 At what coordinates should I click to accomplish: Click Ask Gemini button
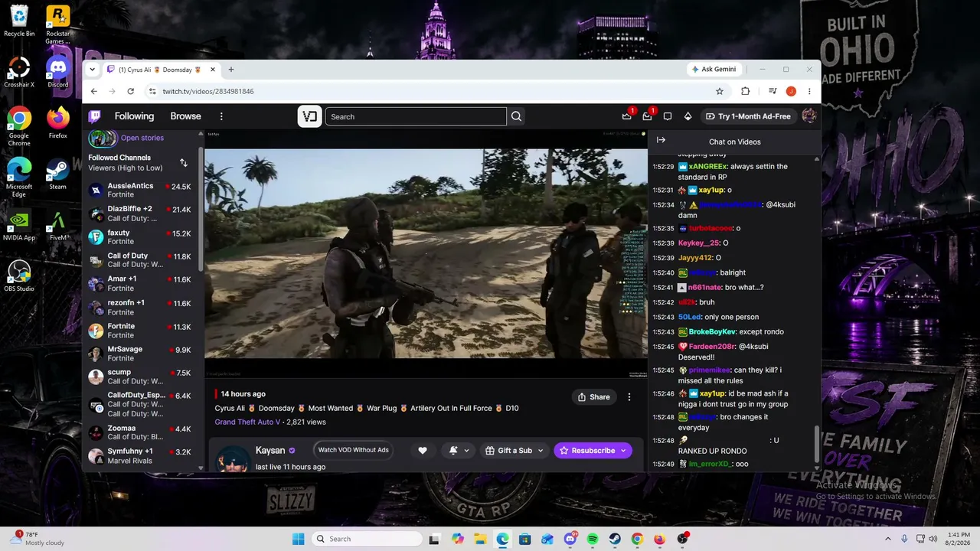714,69
